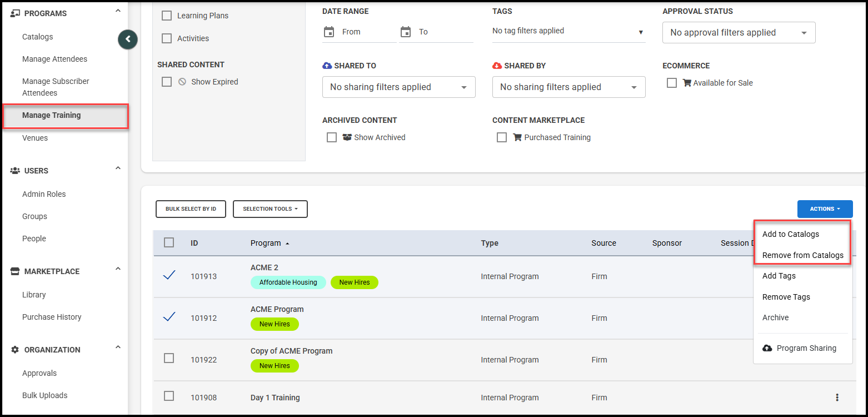Click the Tags filter field
This screenshot has height=417, width=868.
[568, 31]
